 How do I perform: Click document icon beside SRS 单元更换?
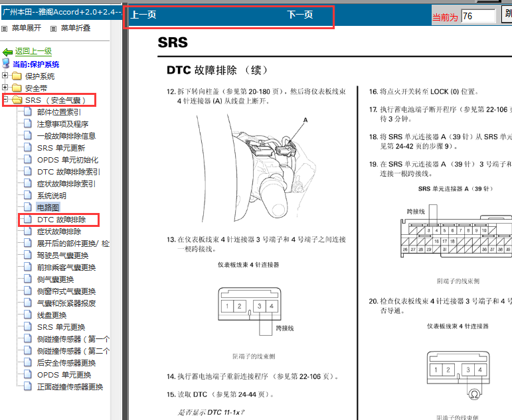coord(28,327)
